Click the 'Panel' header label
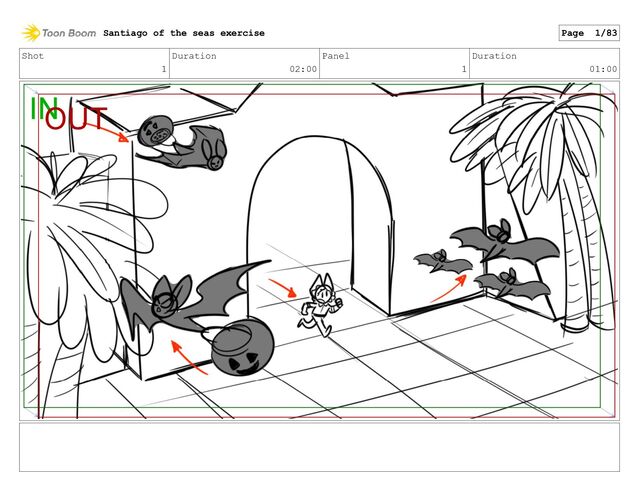Screen dimensions: 640x495 pyautogui.click(x=336, y=56)
